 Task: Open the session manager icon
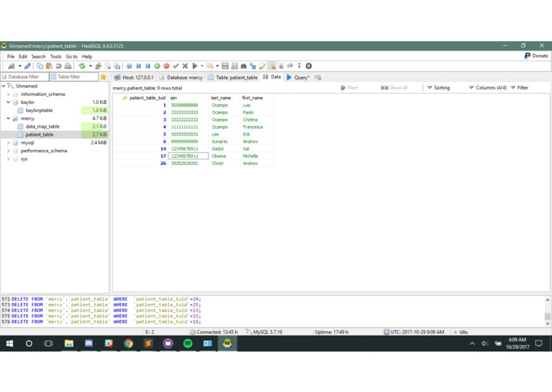[11, 66]
